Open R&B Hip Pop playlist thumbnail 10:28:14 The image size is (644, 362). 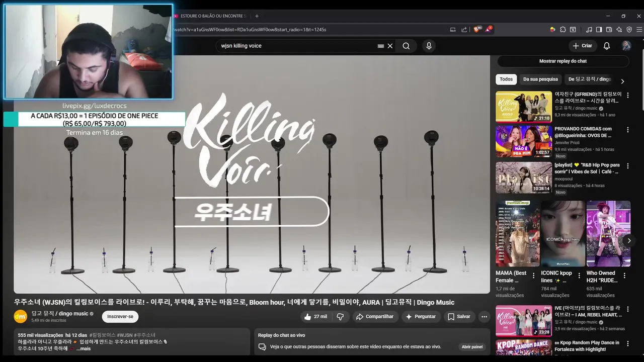click(x=524, y=177)
